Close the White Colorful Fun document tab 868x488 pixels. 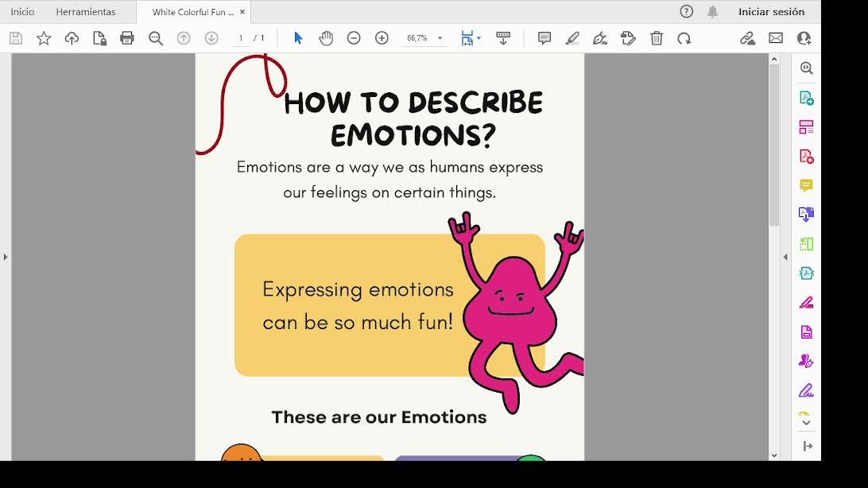pyautogui.click(x=242, y=12)
